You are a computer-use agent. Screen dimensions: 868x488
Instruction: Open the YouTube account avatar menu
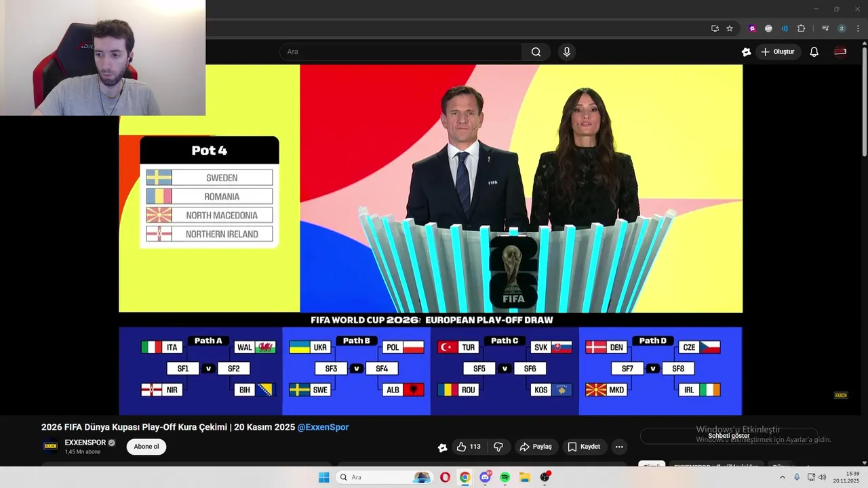coord(840,52)
